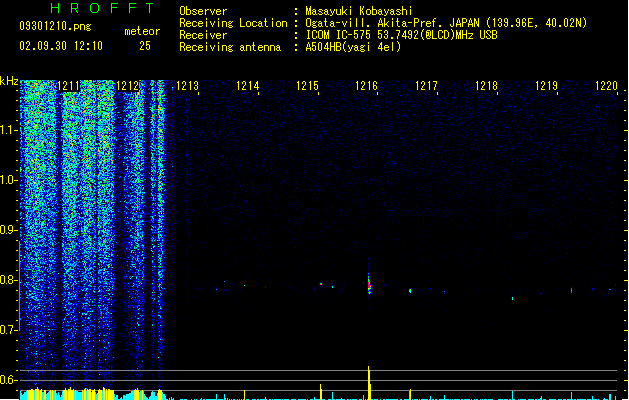Click the 1219 time marker

coord(546,86)
